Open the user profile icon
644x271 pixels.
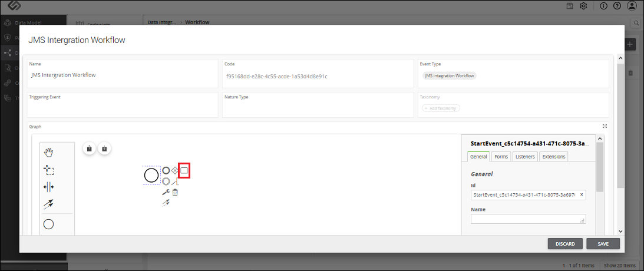pos(632,6)
